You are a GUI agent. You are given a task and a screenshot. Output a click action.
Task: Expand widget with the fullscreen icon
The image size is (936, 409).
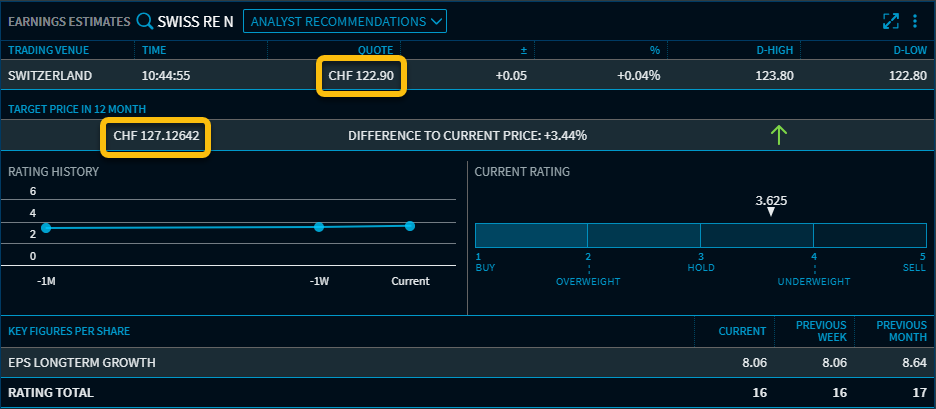point(891,21)
